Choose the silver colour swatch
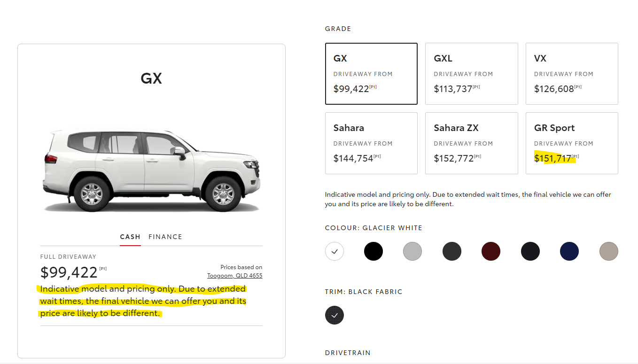The height and width of the screenshot is (364, 638). point(412,251)
